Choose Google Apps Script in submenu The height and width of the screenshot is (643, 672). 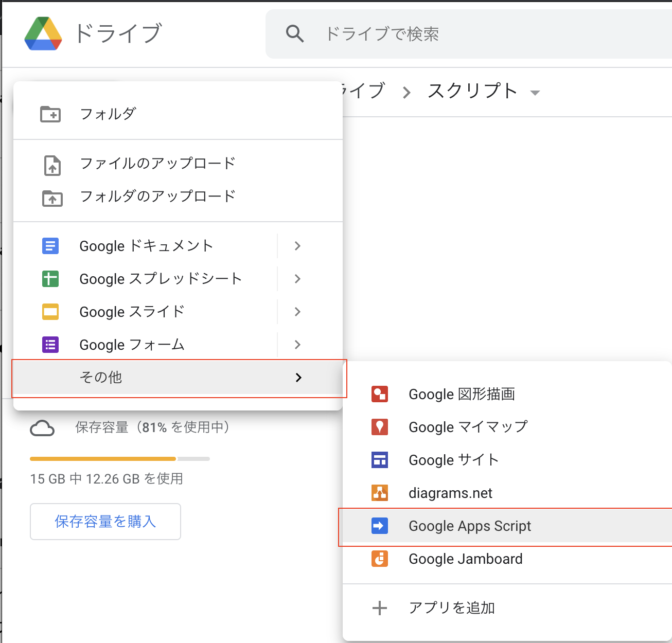click(x=507, y=526)
